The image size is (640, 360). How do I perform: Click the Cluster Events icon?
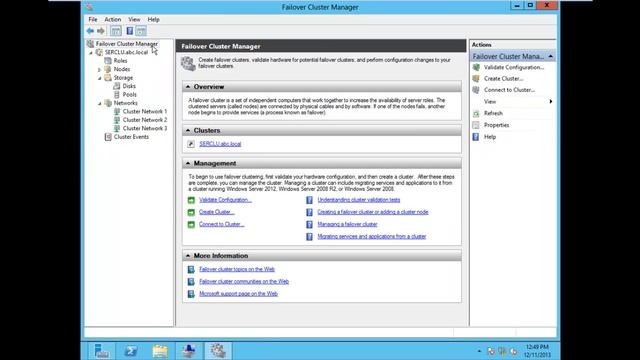[108, 137]
